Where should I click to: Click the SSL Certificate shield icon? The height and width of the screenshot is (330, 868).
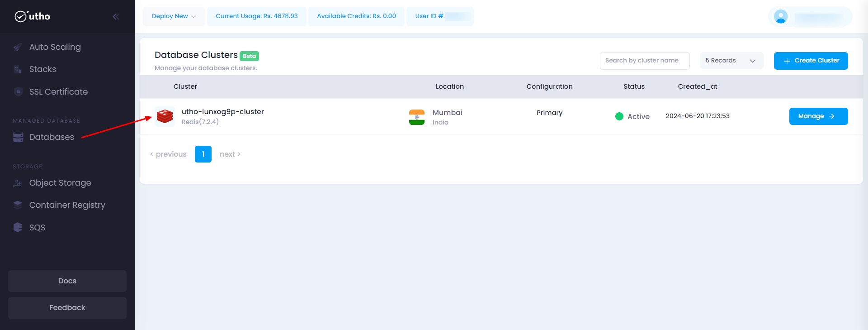(18, 92)
